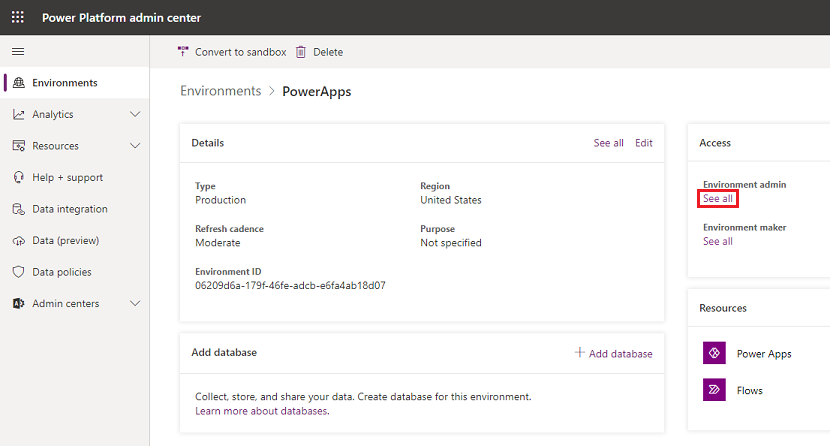The image size is (830, 446).
Task: See all Environment maker users
Action: coord(718,241)
